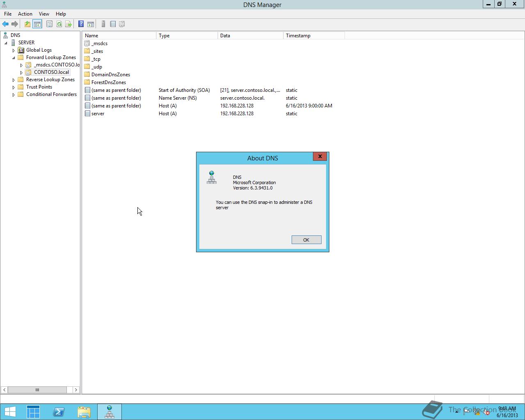Screen dimensions: 525x420
Task: Select the Start of Authority (SOA) record
Action: coord(214,90)
